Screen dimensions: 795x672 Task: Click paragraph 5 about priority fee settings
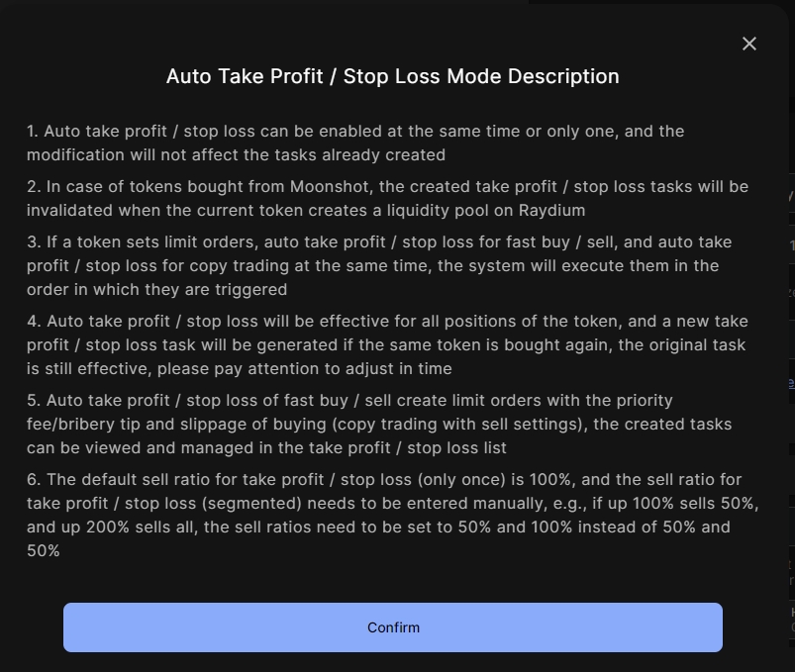click(379, 424)
